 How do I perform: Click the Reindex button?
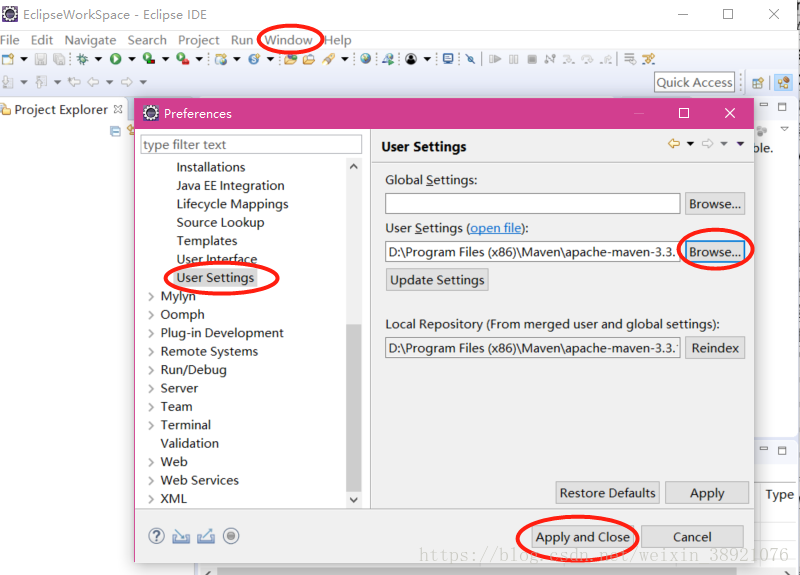coord(715,348)
